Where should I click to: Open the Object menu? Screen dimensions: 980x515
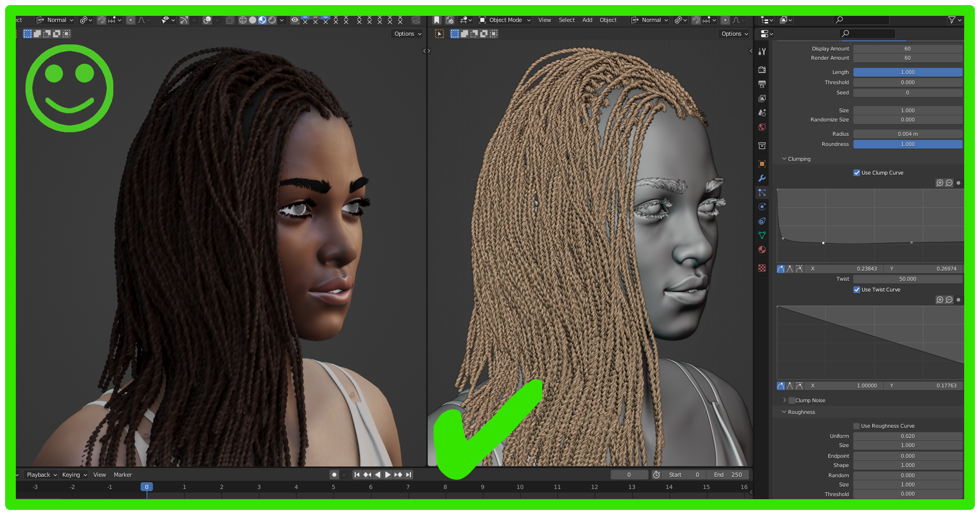point(608,20)
